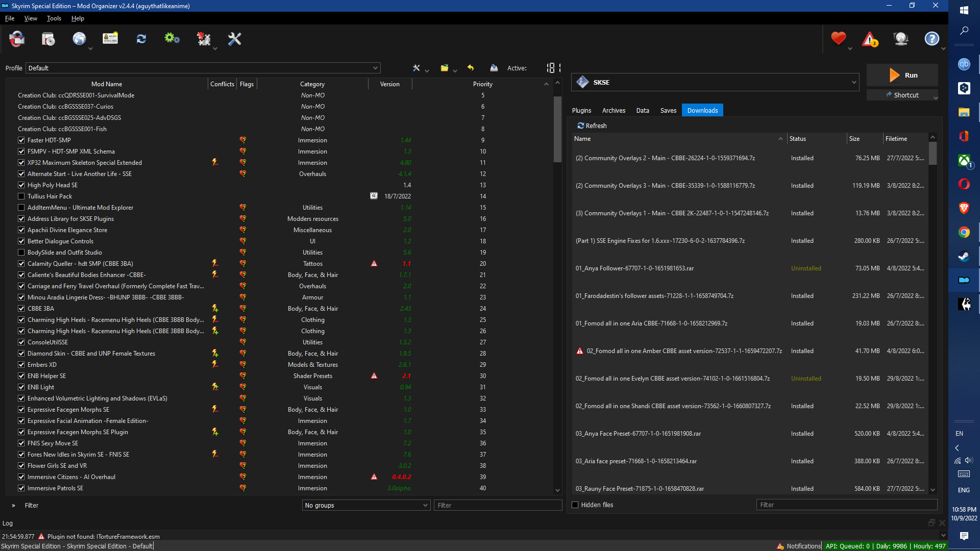This screenshot has height=551, width=980.
Task: Click the globe Update check icon
Action: [901, 39]
